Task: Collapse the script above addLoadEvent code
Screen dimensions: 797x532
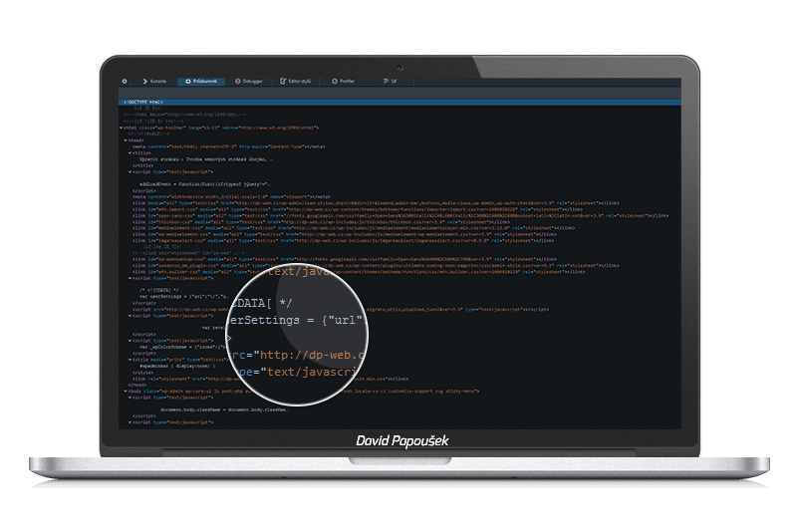Action: click(131, 172)
